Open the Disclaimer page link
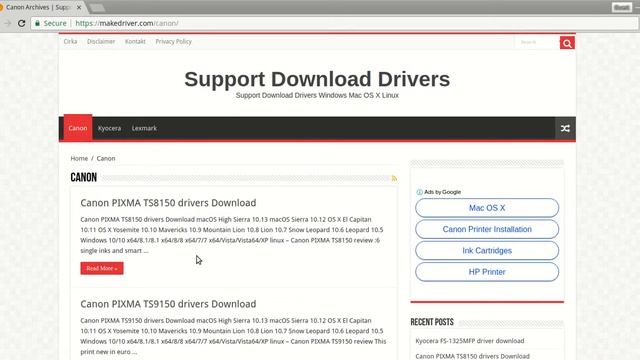The width and height of the screenshot is (640, 360). coord(101,42)
